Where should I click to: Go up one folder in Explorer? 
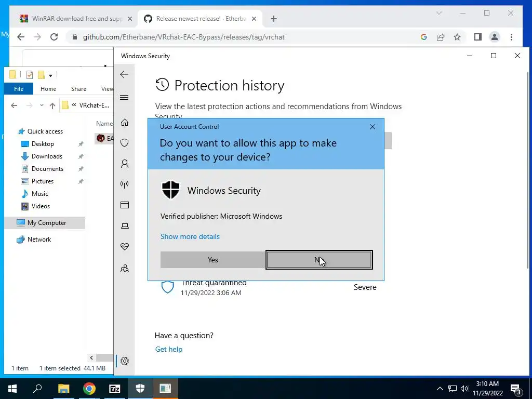[52, 105]
